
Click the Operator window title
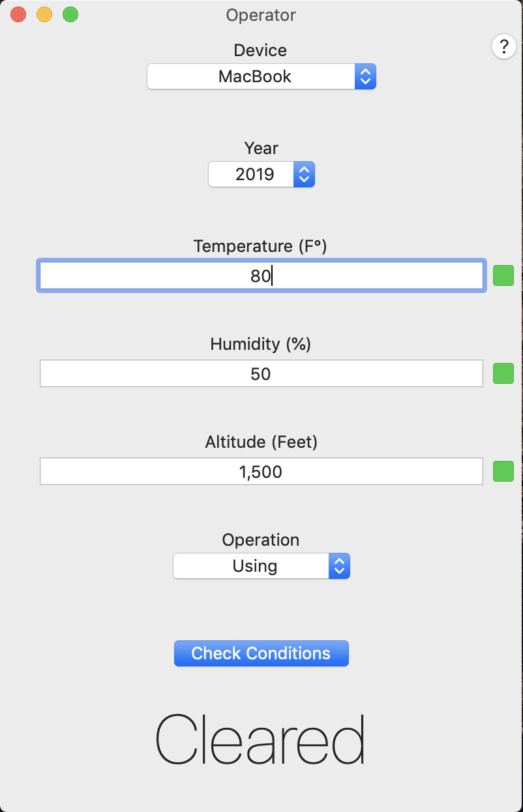(261, 14)
